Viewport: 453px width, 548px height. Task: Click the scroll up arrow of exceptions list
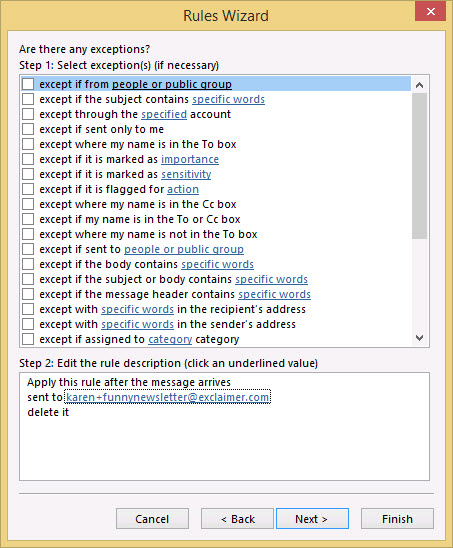coord(419,85)
